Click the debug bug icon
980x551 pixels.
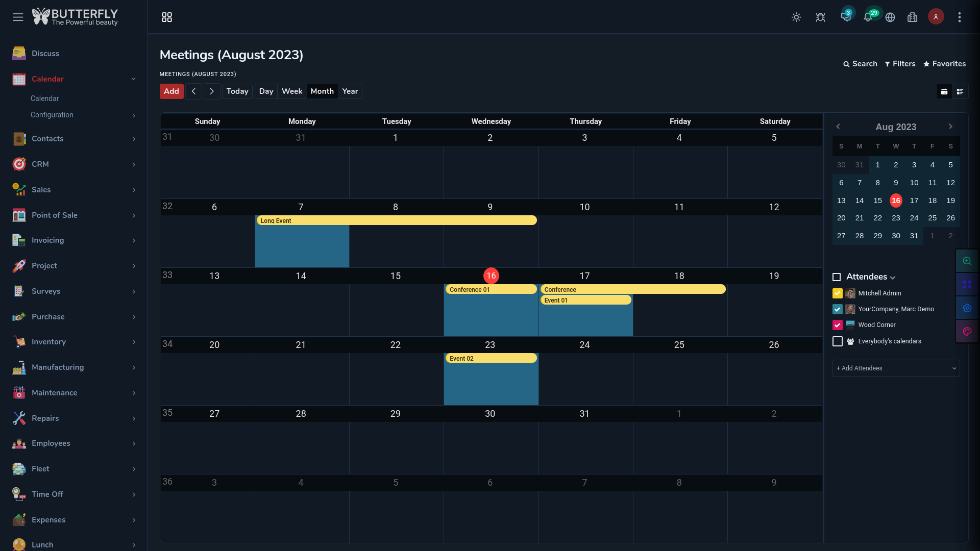click(820, 17)
